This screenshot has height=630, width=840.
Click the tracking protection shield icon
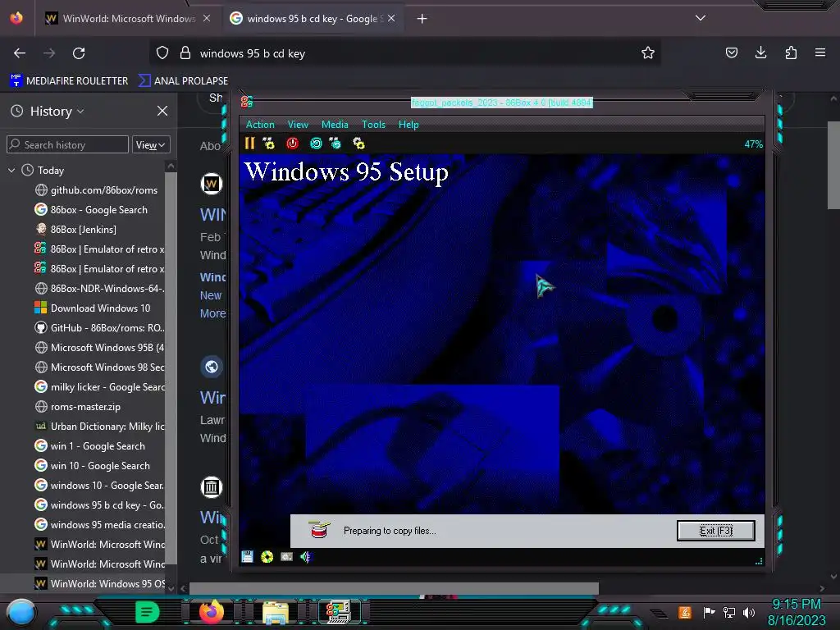point(162,53)
